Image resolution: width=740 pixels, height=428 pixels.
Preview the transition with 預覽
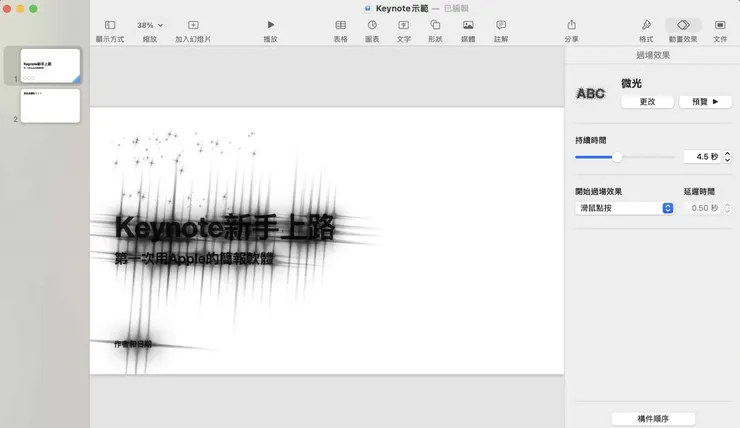point(705,101)
